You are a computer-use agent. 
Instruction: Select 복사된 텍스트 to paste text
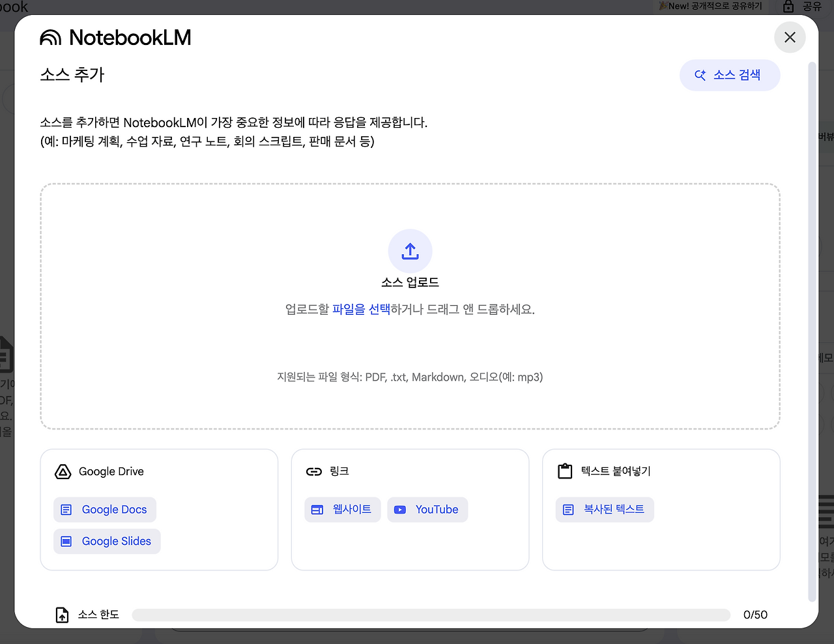pyautogui.click(x=605, y=510)
